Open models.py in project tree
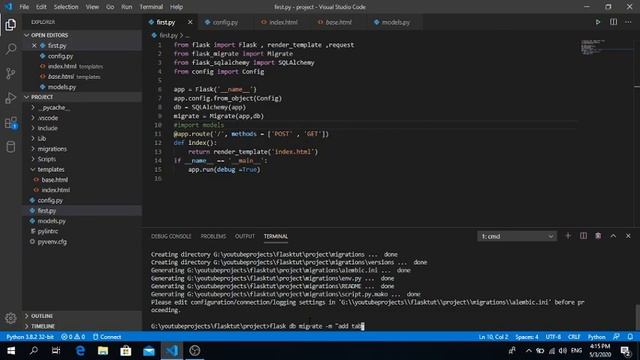The image size is (640, 360). coord(82,221)
